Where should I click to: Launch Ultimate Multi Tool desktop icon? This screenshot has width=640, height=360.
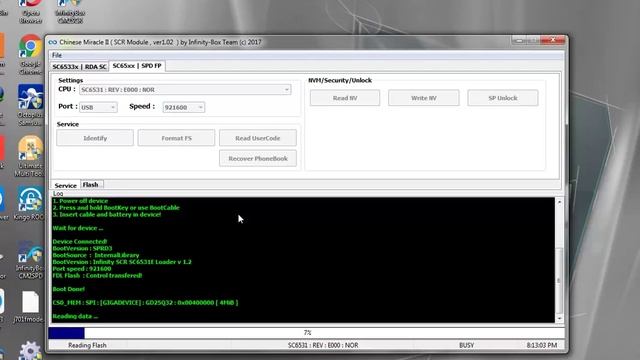coord(29,156)
